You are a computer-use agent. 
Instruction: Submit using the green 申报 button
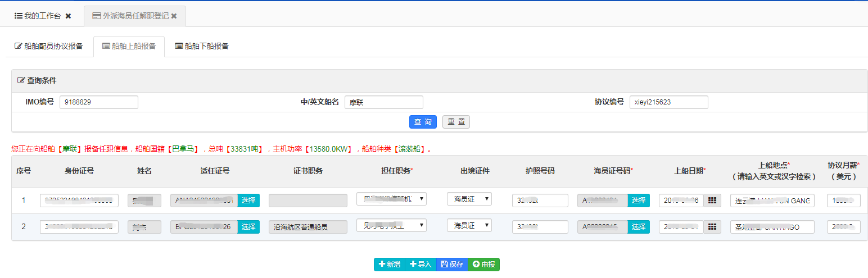[x=483, y=264]
